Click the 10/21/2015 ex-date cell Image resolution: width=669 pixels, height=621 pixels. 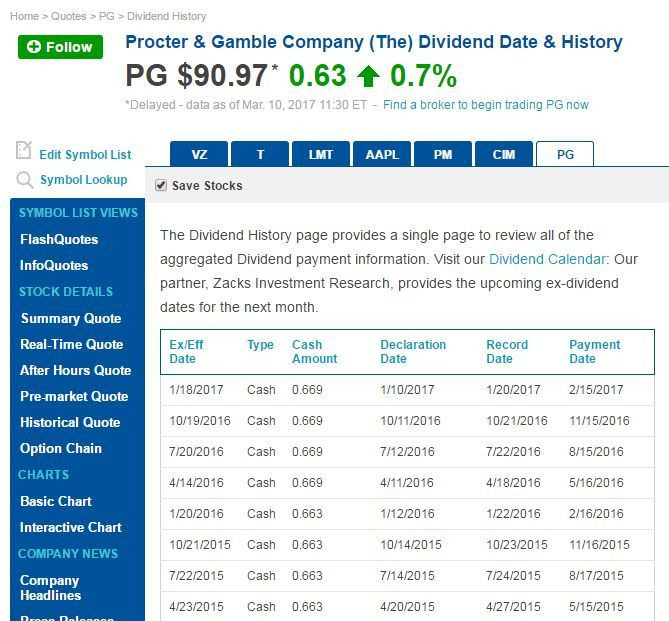200,545
